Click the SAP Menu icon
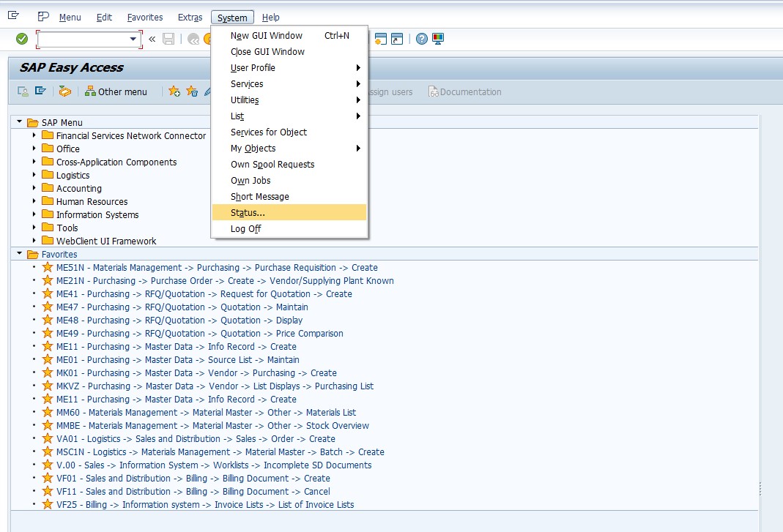This screenshot has width=783, height=532. pos(40,91)
